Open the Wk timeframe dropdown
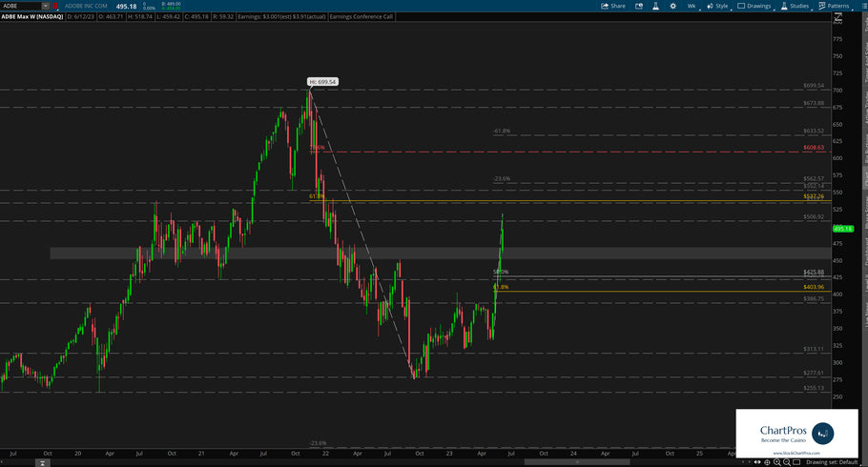 (x=692, y=6)
